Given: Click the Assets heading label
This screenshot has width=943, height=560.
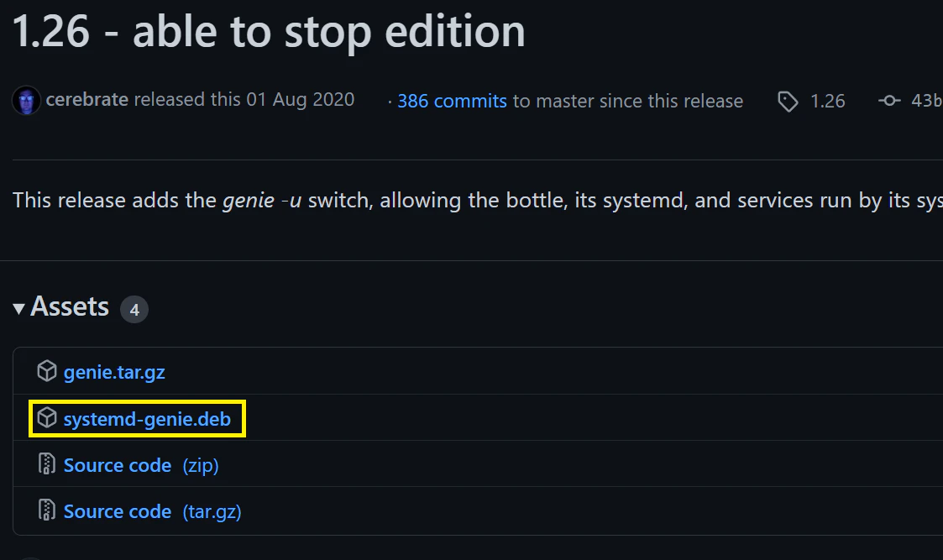Looking at the screenshot, I should click(70, 306).
